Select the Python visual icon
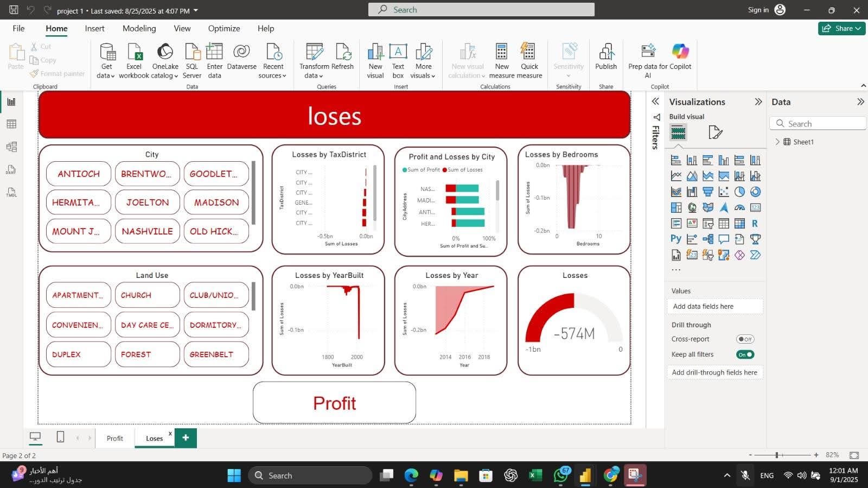Image resolution: width=868 pixels, height=488 pixels. tap(676, 239)
